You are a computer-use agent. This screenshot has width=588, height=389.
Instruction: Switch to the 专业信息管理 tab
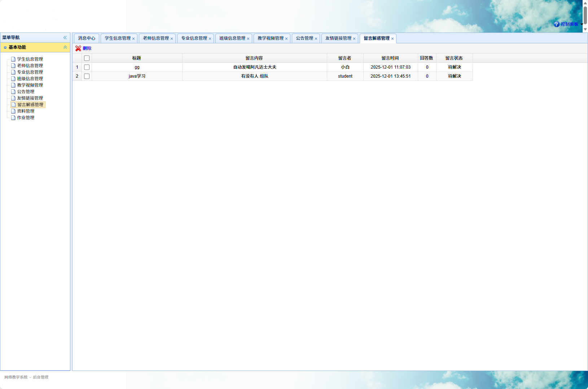[194, 38]
